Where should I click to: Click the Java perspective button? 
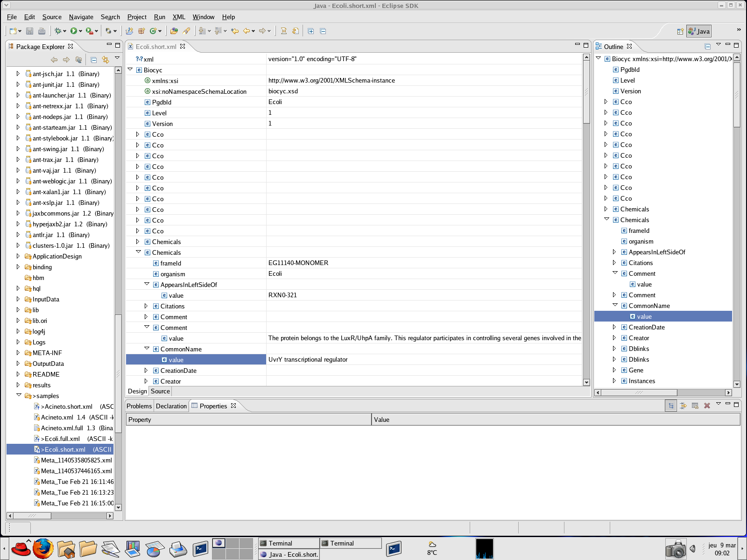699,31
